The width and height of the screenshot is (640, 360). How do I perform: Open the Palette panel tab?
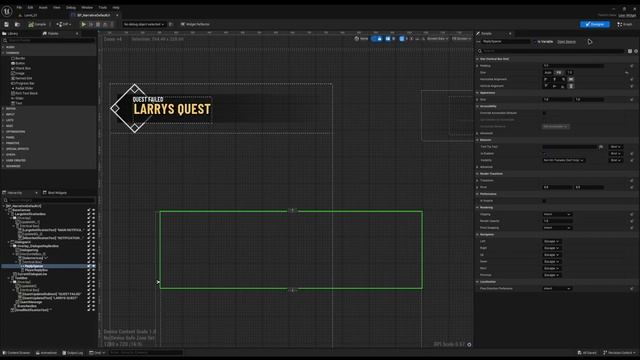coord(51,33)
